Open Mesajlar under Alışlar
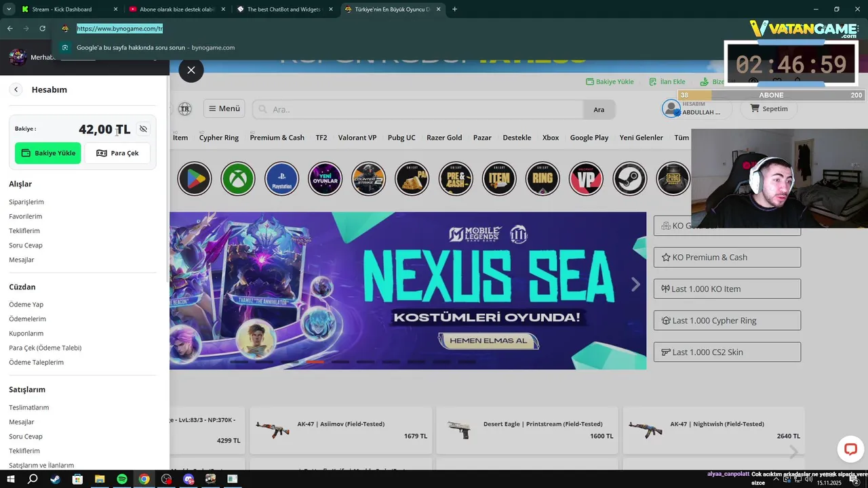The width and height of the screenshot is (868, 488). tap(22, 260)
